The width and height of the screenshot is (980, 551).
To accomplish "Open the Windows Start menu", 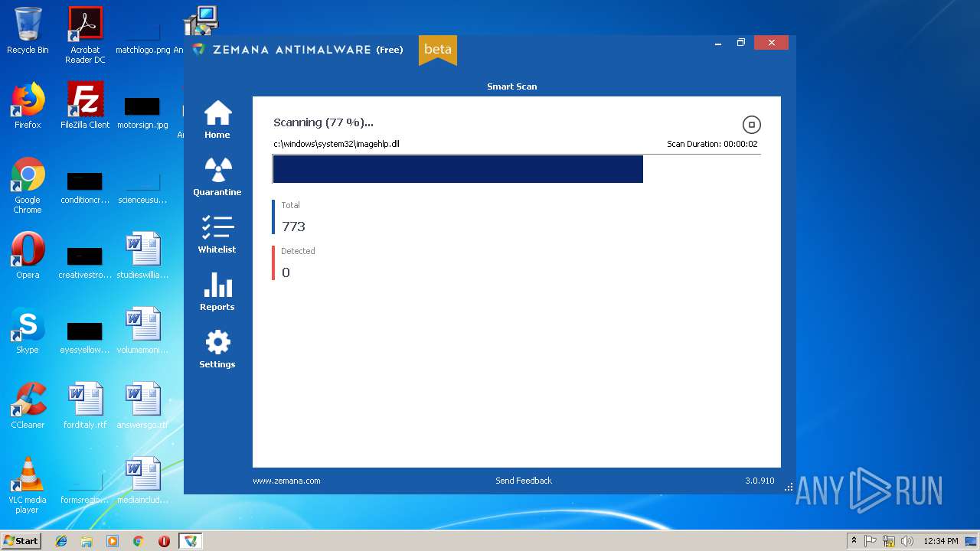I will click(x=21, y=540).
